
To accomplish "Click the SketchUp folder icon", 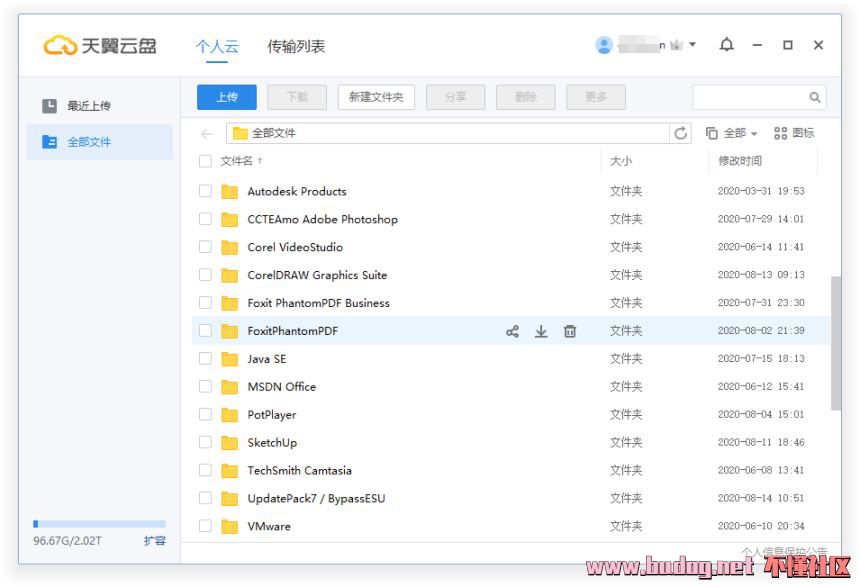I will pyautogui.click(x=229, y=443).
